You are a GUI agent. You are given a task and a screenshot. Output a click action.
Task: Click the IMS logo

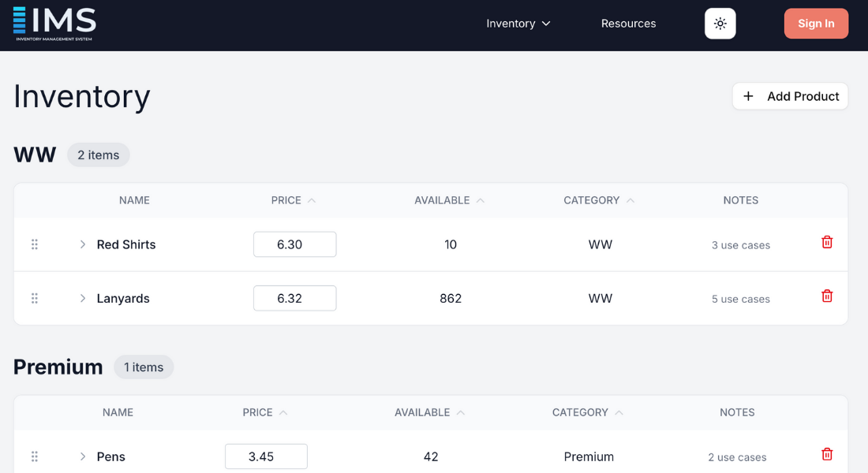tap(54, 23)
